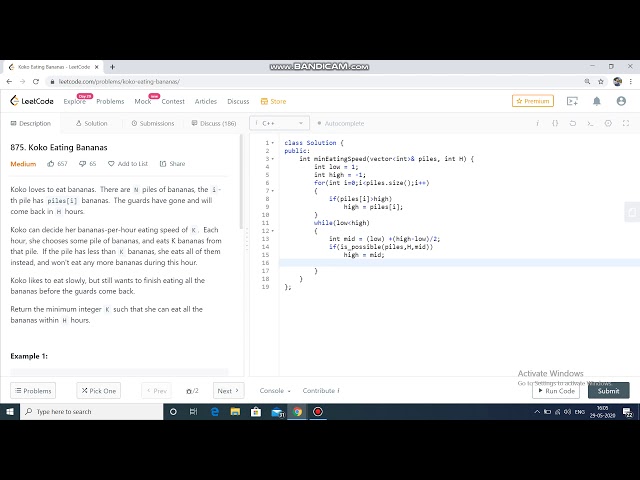
Task: Switch to the Submissions tab
Action: (153, 123)
